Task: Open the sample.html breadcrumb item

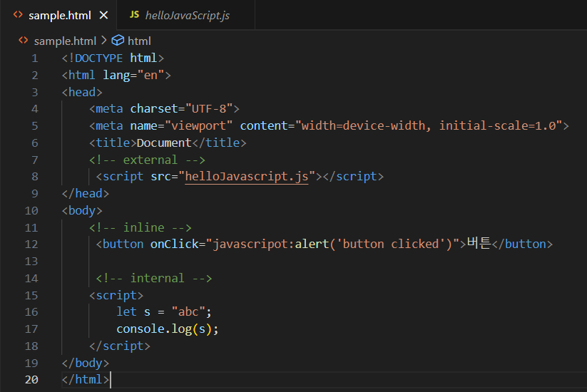Action: point(65,41)
